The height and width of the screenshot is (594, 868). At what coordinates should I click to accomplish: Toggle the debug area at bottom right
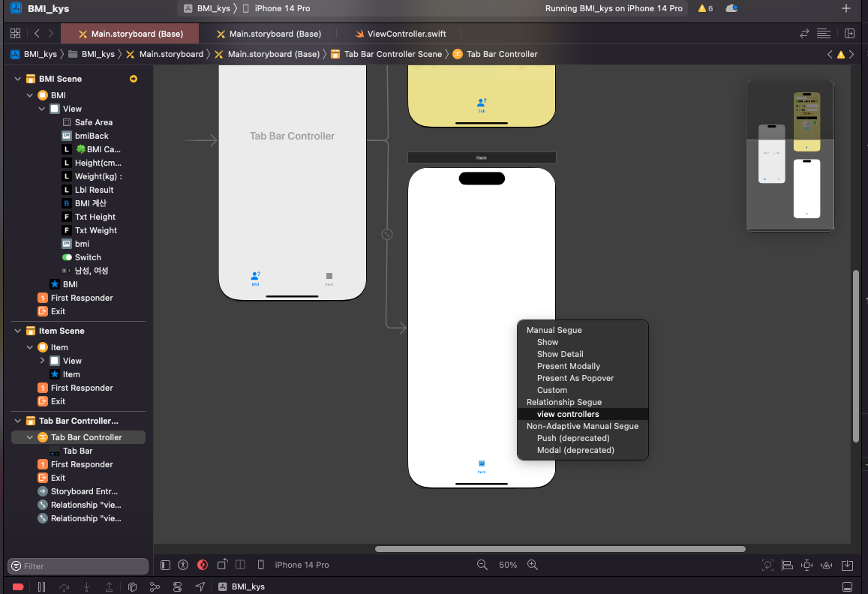pos(848,586)
